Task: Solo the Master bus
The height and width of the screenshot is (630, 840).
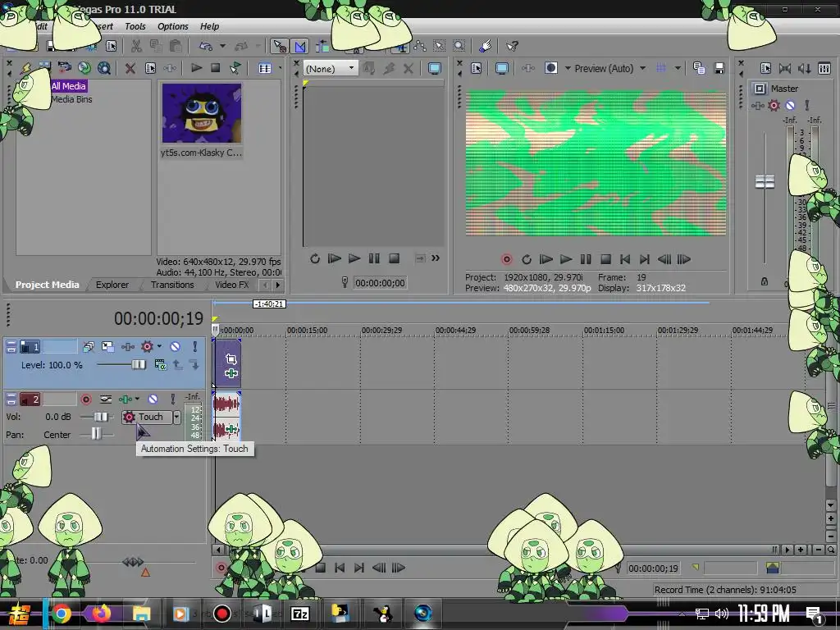Action: pyautogui.click(x=807, y=106)
